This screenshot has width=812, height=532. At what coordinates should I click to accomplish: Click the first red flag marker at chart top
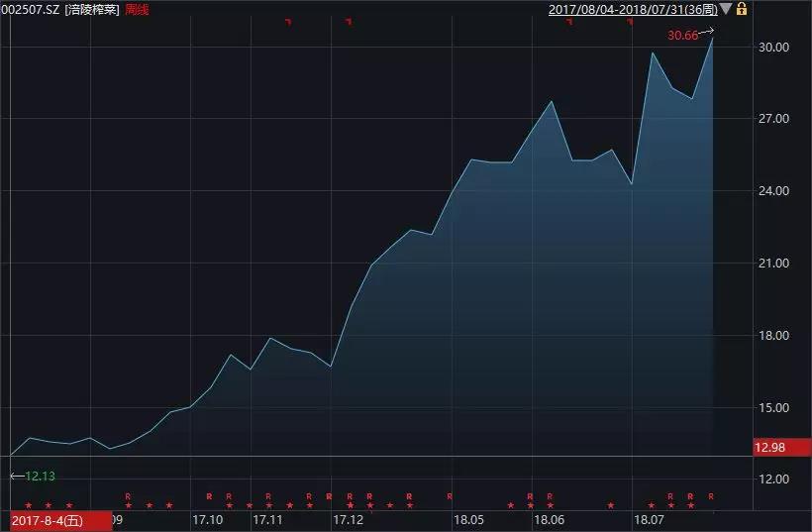click(288, 22)
